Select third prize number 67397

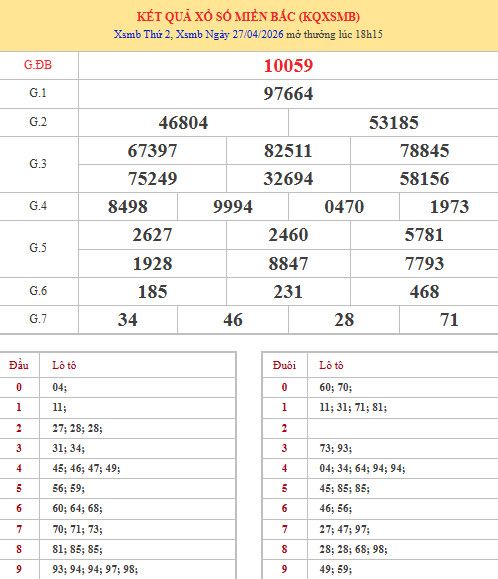click(x=152, y=151)
